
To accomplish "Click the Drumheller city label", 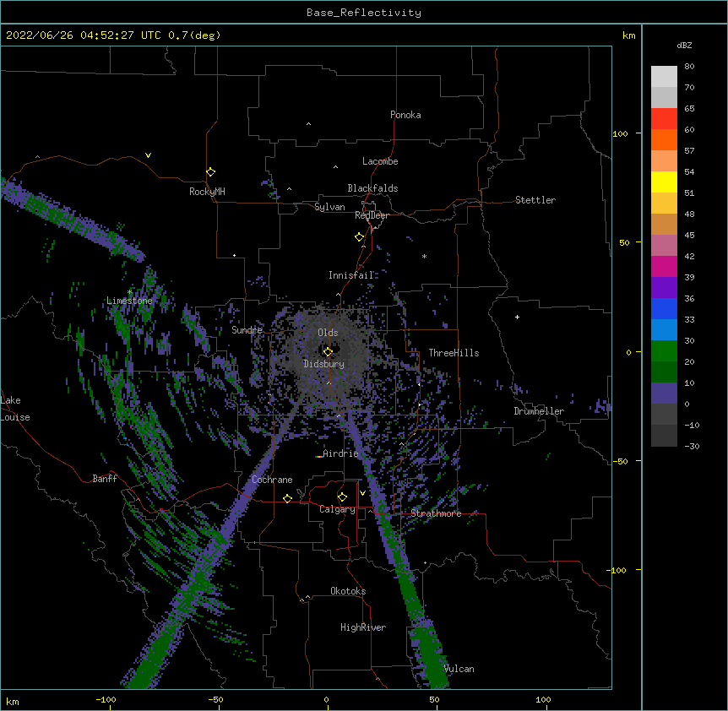I will (539, 411).
